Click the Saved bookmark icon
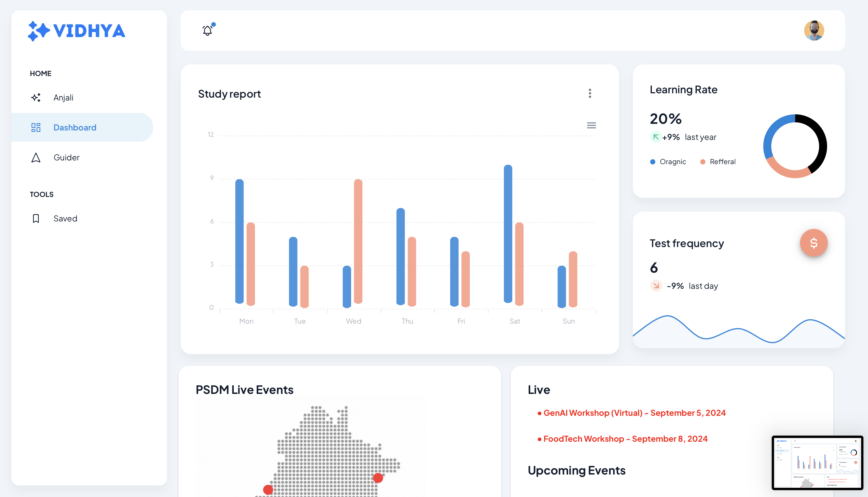Screen dimensions: 868x497 point(36,219)
